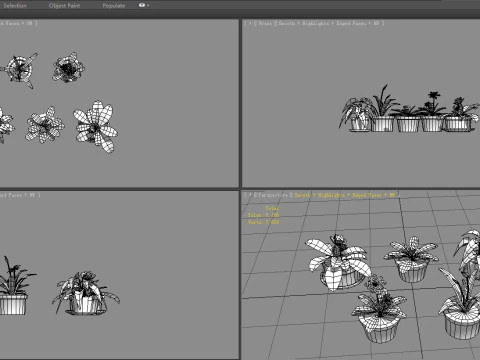
Task: Click the Polys count in the Perspective statistics
Action: 263,215
